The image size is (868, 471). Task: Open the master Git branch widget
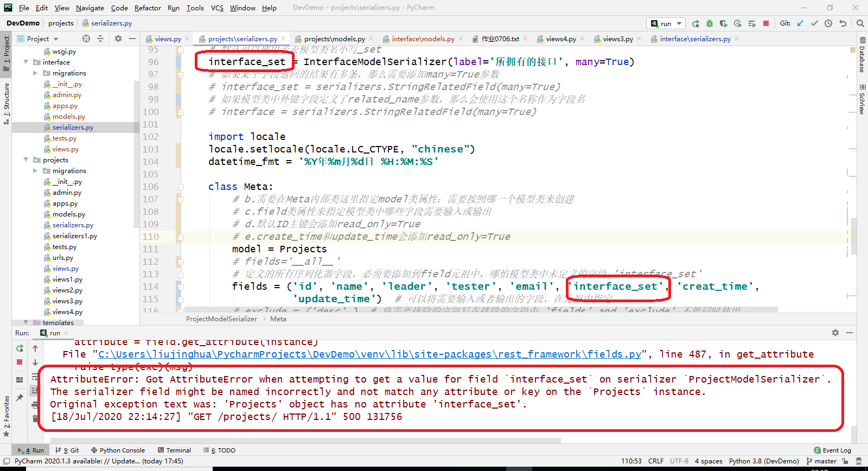(x=821, y=461)
